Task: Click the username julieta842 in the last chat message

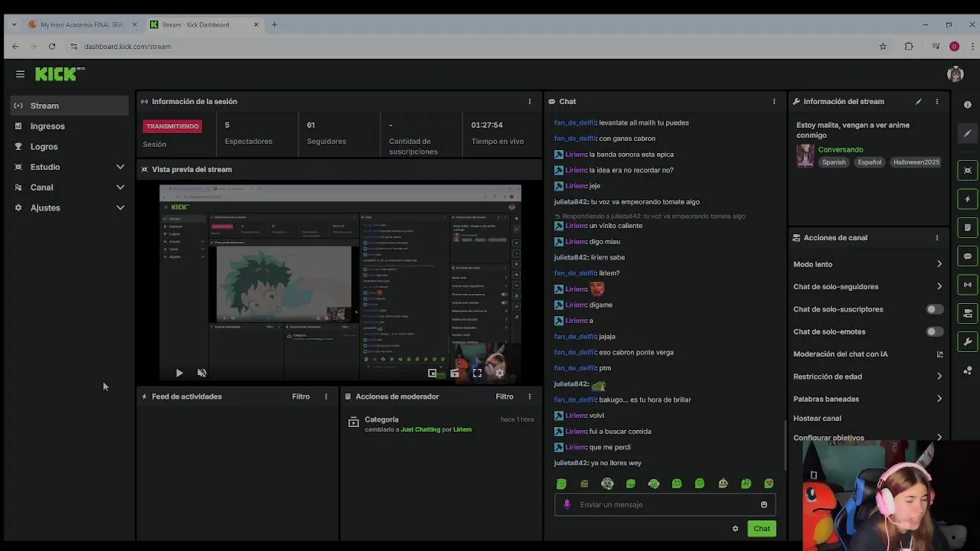Action: (x=570, y=463)
